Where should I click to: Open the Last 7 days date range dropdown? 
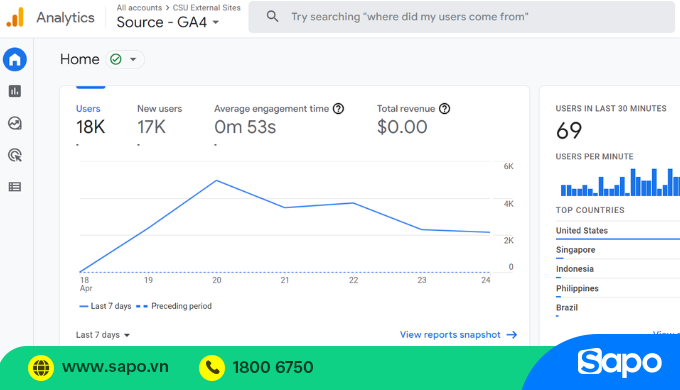(x=103, y=335)
